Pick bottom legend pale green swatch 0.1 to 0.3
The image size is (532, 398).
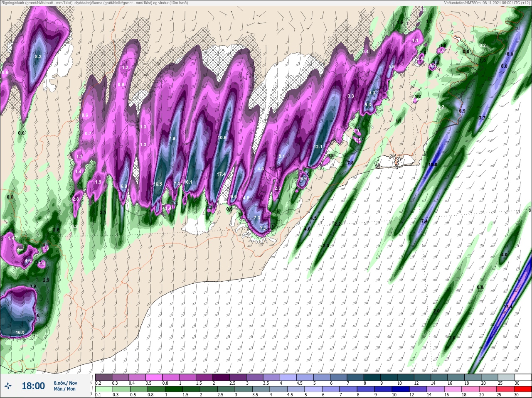coord(103,389)
